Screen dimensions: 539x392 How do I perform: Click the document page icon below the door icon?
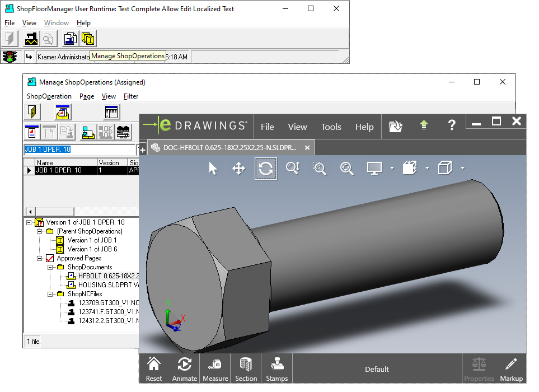pyautogui.click(x=32, y=132)
